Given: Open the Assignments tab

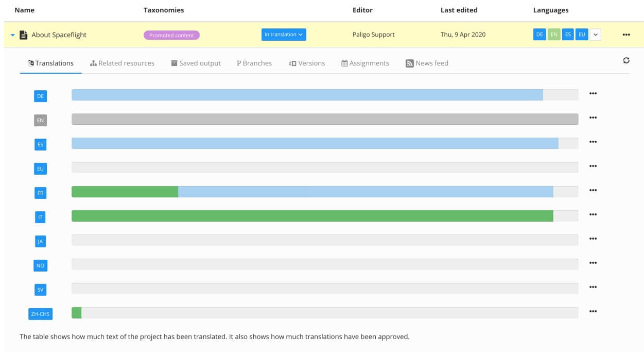Looking at the screenshot, I should click(365, 62).
